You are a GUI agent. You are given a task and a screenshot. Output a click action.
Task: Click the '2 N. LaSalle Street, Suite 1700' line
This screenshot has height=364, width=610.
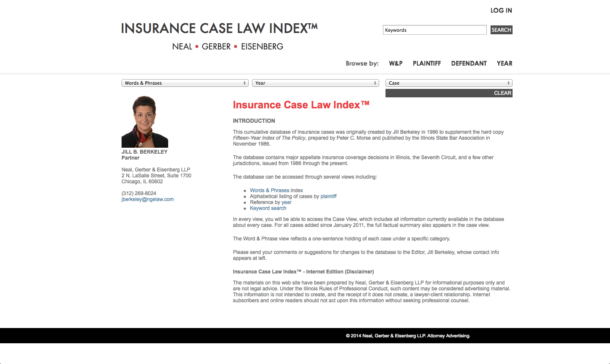[x=156, y=176]
